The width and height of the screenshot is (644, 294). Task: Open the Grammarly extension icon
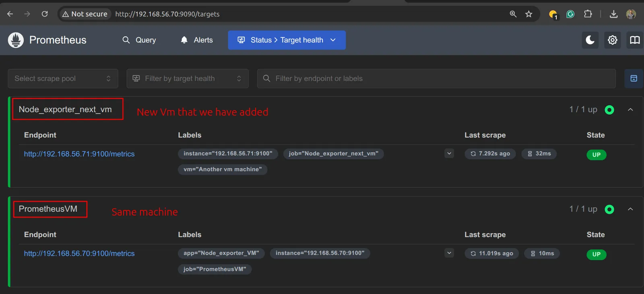570,14
